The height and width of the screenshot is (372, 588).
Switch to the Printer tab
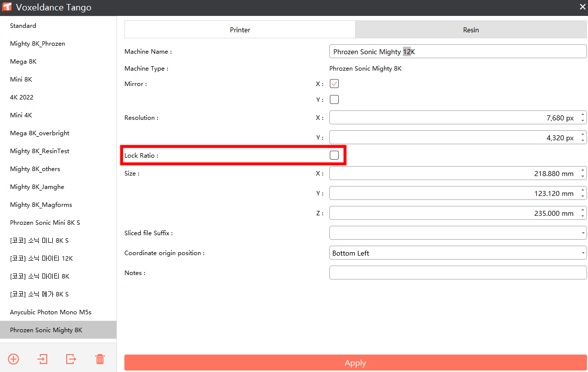pyautogui.click(x=240, y=30)
